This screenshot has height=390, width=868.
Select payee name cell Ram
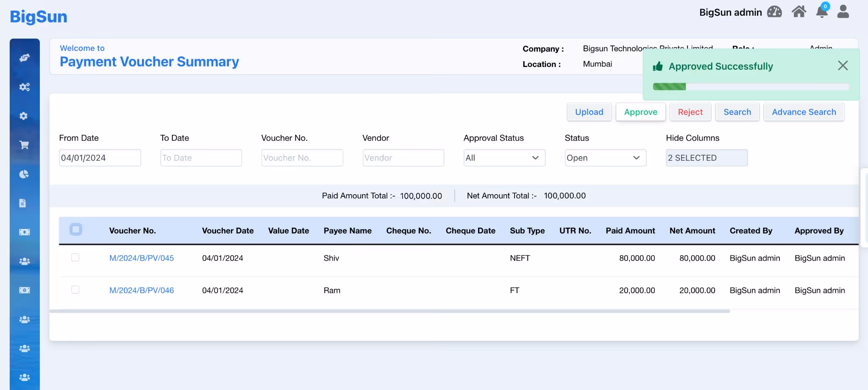(332, 290)
